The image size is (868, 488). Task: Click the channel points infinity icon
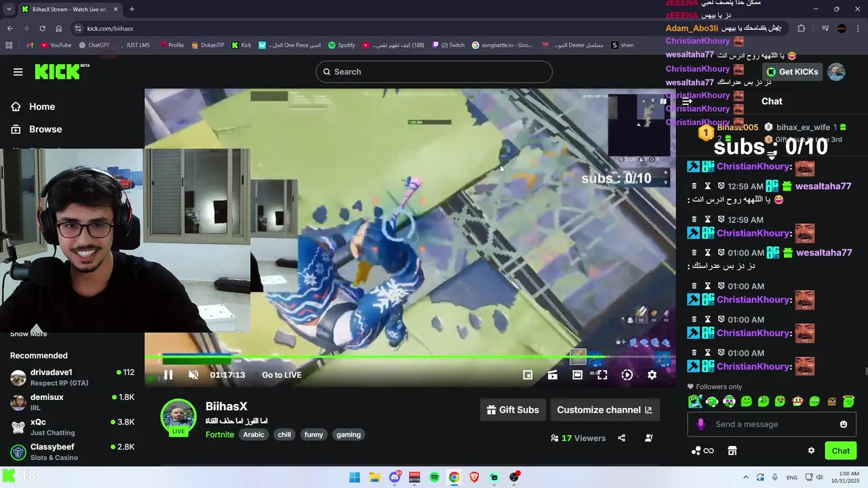click(x=703, y=451)
